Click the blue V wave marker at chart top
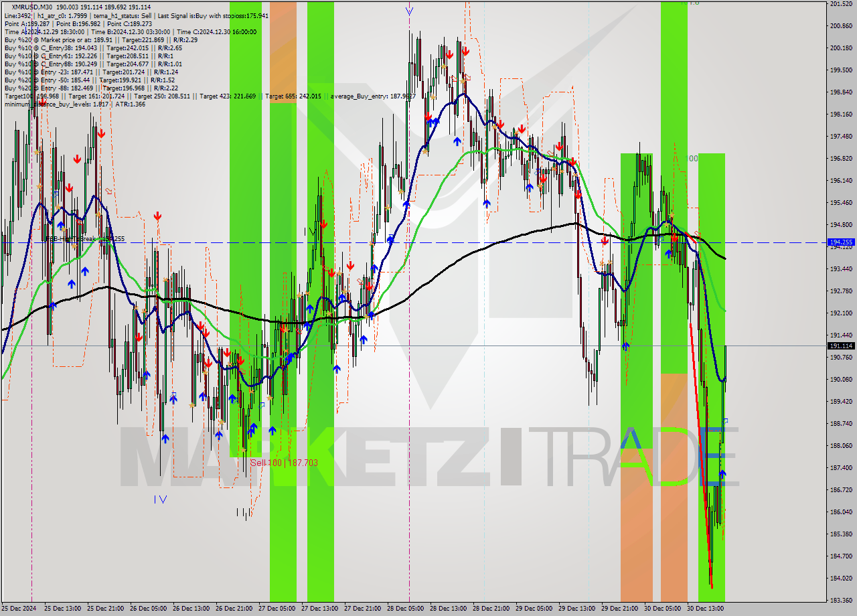Screen dimensions: 857x616 409,11
